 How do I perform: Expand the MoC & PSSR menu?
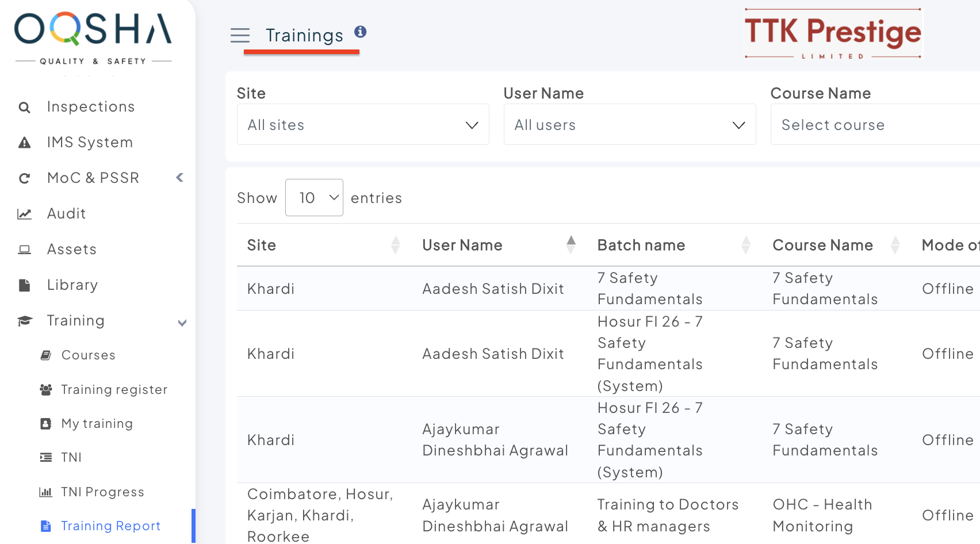point(179,178)
